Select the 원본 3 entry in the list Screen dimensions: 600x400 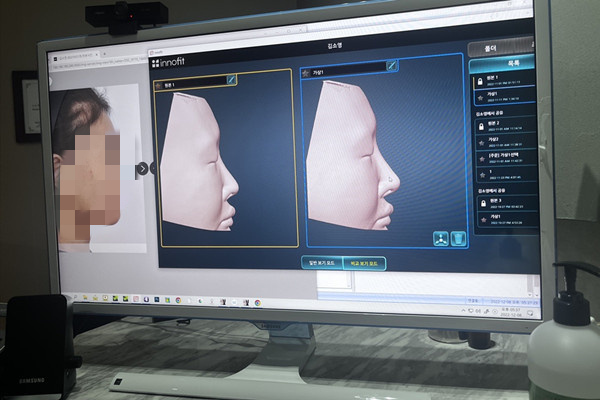[507, 203]
